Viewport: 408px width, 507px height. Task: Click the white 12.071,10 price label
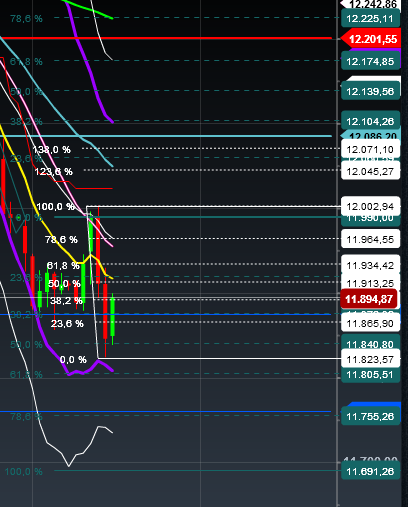pos(370,150)
